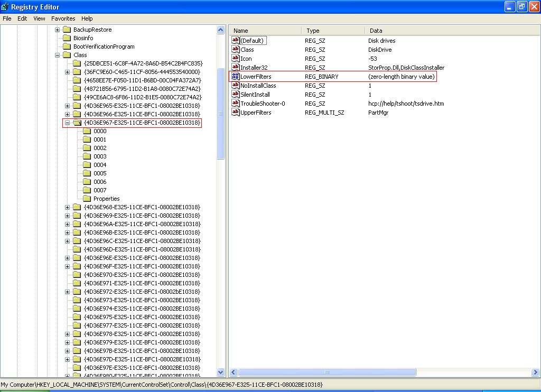Click the Class key folder icon
The width and height of the screenshot is (541, 392).
[x=67, y=55]
